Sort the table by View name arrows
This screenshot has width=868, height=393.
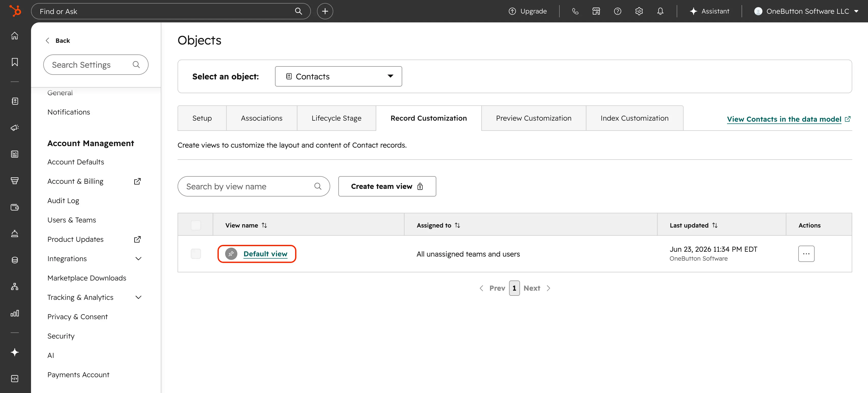click(x=265, y=225)
